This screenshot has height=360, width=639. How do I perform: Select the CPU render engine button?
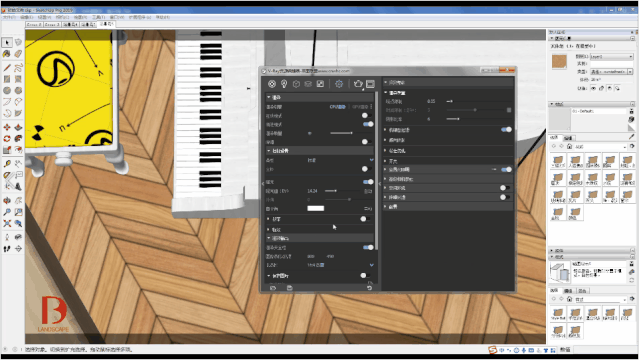coord(338,107)
